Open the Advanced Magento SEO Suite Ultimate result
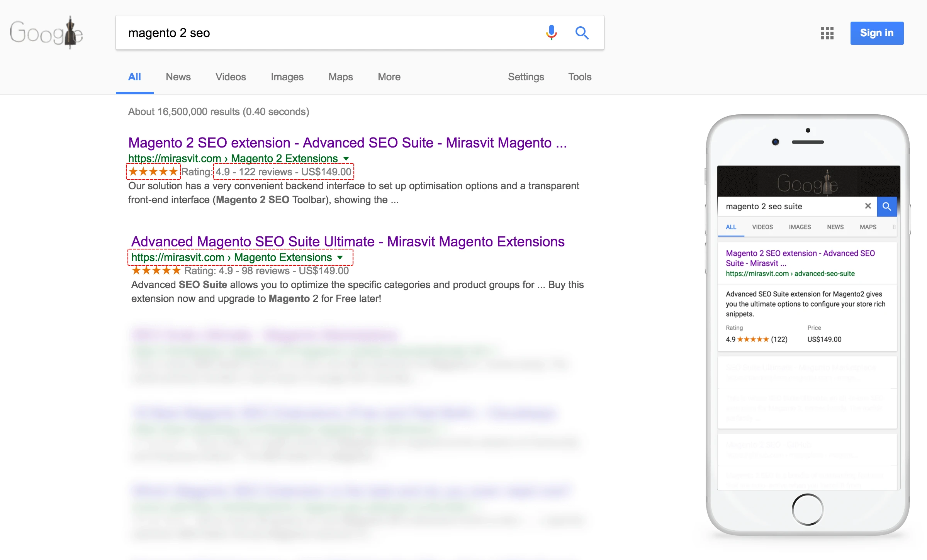 (348, 241)
